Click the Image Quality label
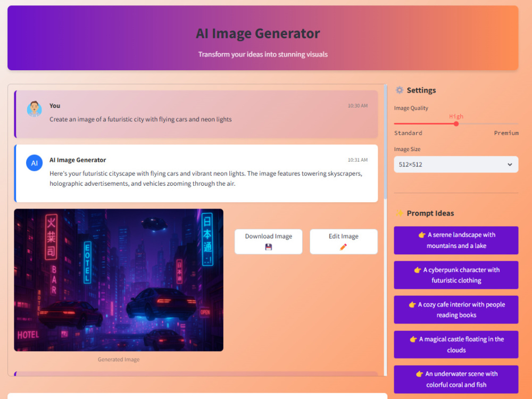This screenshot has width=532, height=399. click(x=411, y=108)
